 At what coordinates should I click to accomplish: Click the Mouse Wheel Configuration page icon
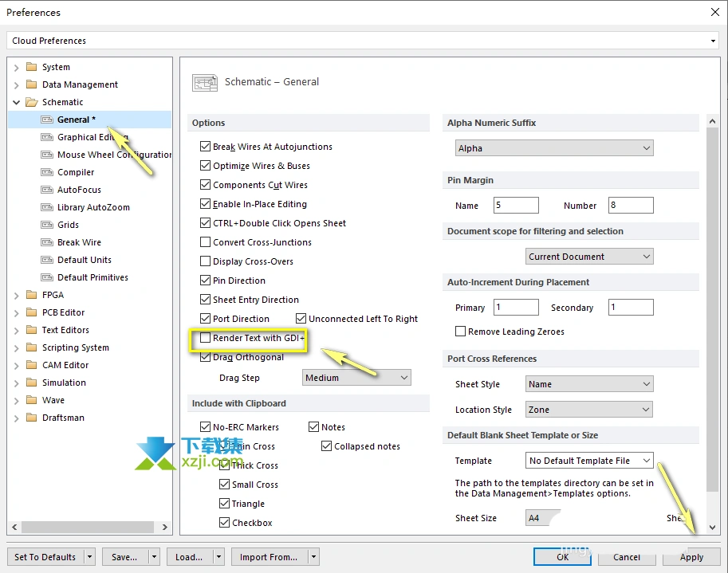[47, 155]
